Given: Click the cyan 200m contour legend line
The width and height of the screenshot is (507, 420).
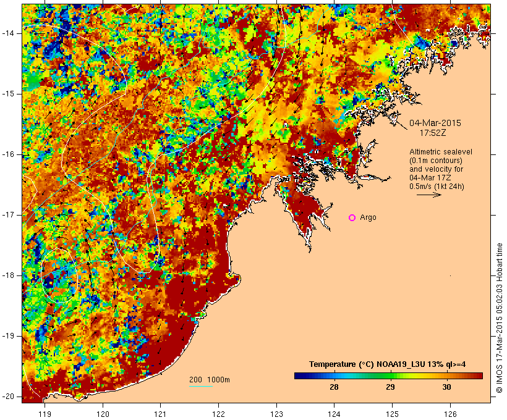Looking at the screenshot, I should (201, 386).
